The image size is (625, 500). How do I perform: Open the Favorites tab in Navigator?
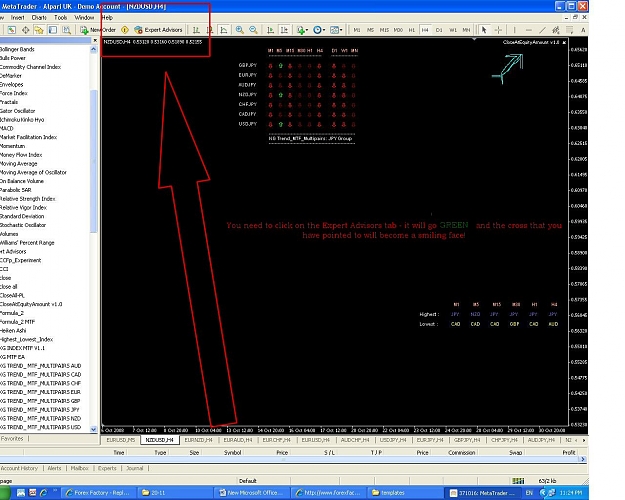point(12,438)
